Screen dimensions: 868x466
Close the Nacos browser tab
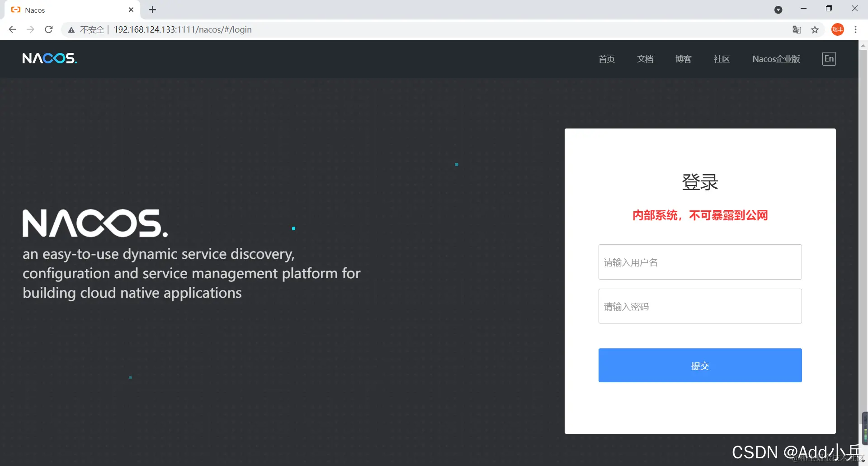[x=131, y=10]
